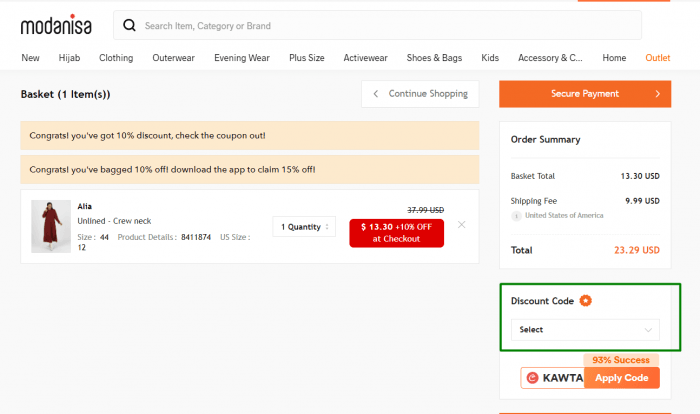Click the Basket Total 13.30 USD value

[640, 176]
